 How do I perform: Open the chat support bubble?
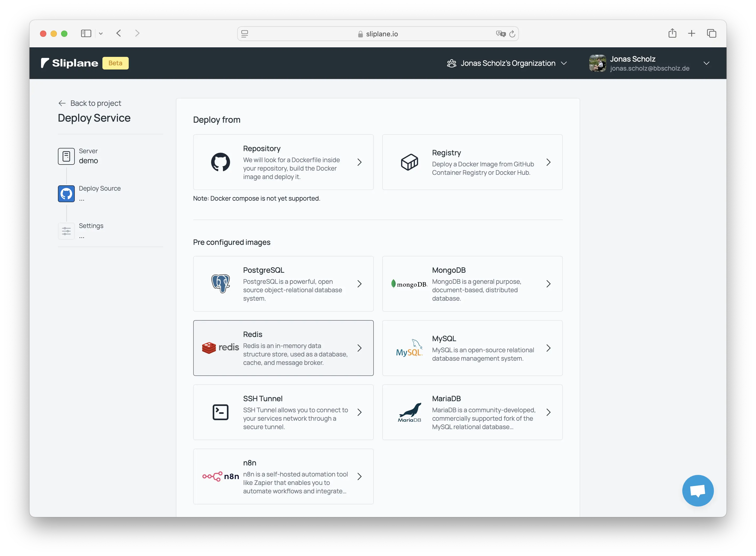coord(698,490)
